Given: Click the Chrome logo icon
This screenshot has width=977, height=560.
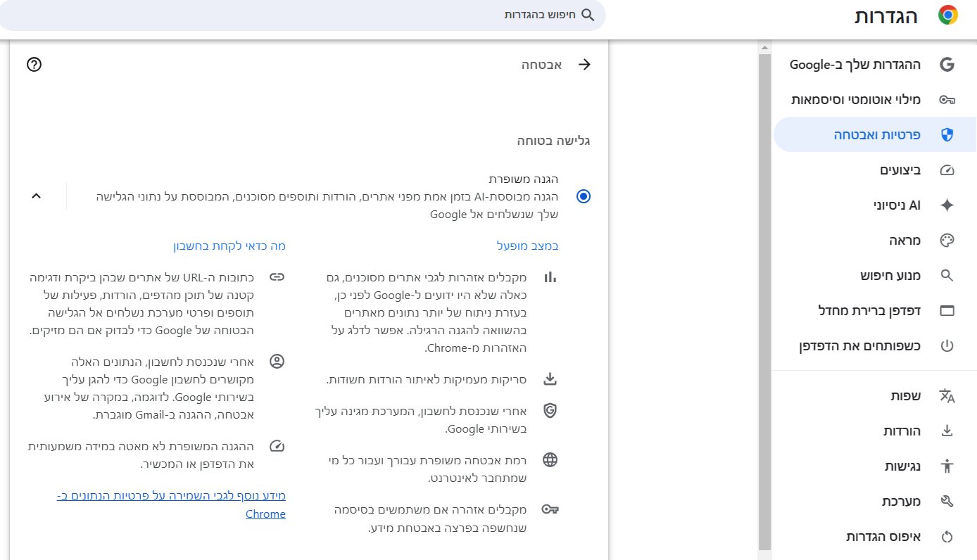Looking at the screenshot, I should (948, 15).
